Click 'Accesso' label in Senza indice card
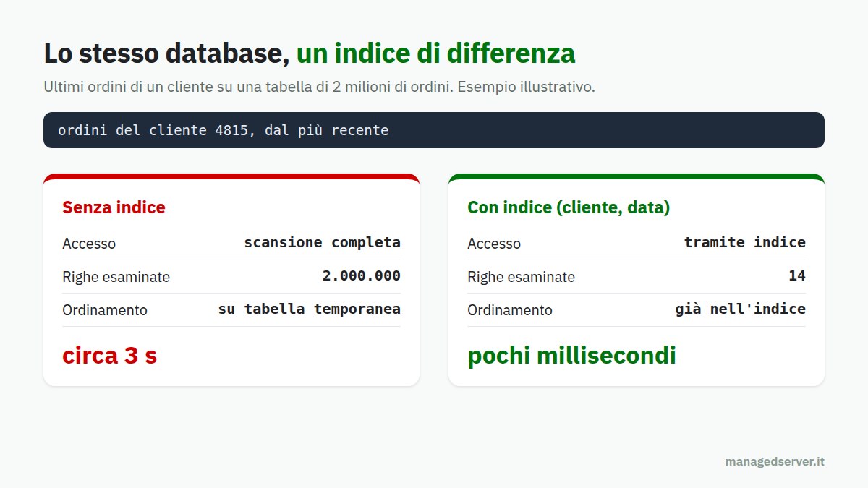 (89, 244)
